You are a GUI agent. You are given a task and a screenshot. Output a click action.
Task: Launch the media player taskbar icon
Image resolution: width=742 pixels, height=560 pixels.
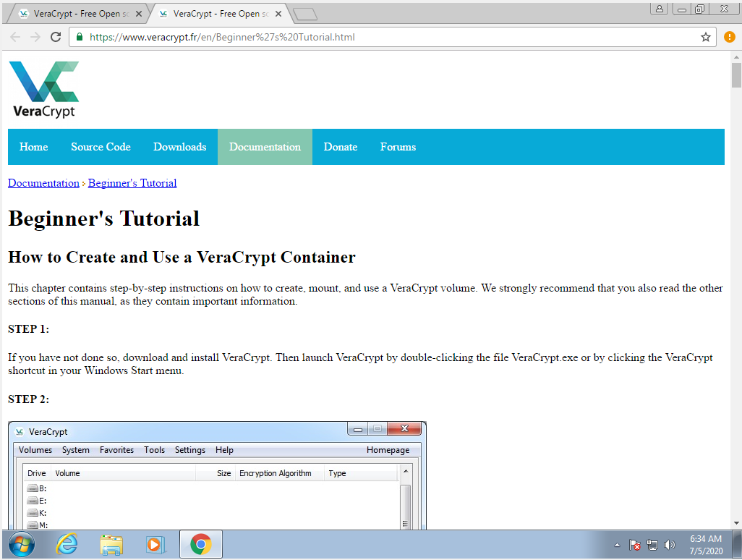(155, 544)
